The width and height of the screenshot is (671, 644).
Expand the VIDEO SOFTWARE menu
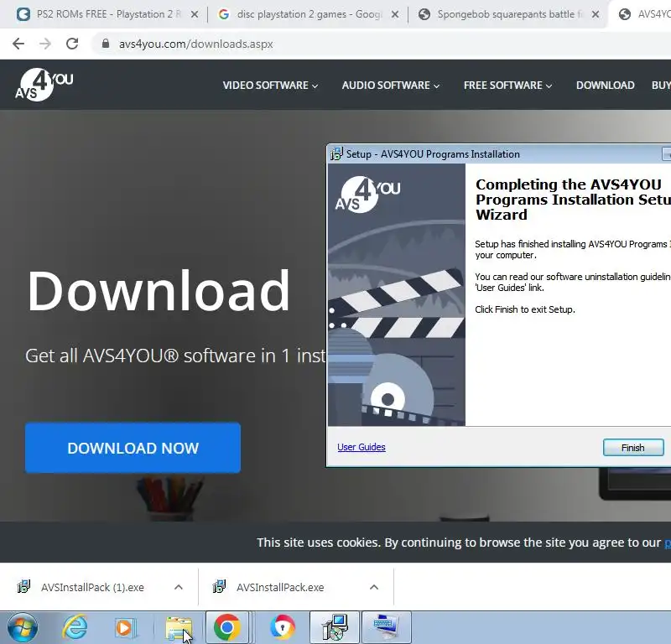coord(270,86)
